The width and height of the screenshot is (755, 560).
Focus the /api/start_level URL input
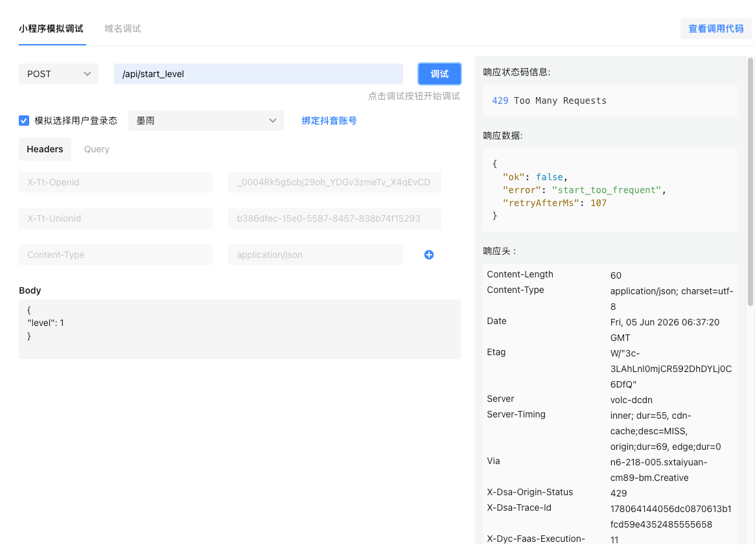[x=258, y=74]
